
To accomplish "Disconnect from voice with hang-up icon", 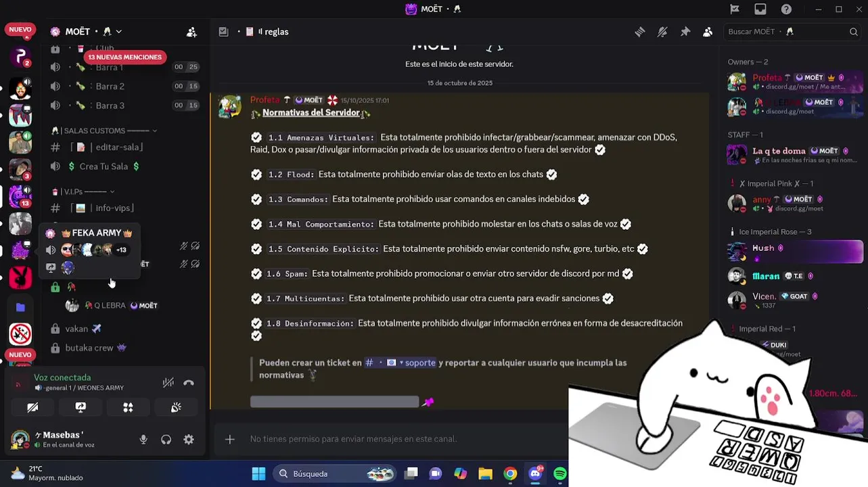I will pos(189,383).
